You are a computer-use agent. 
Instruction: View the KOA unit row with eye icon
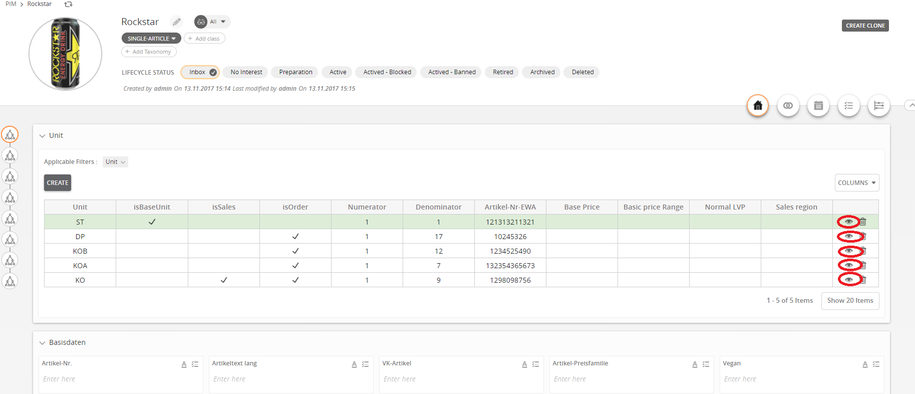849,266
